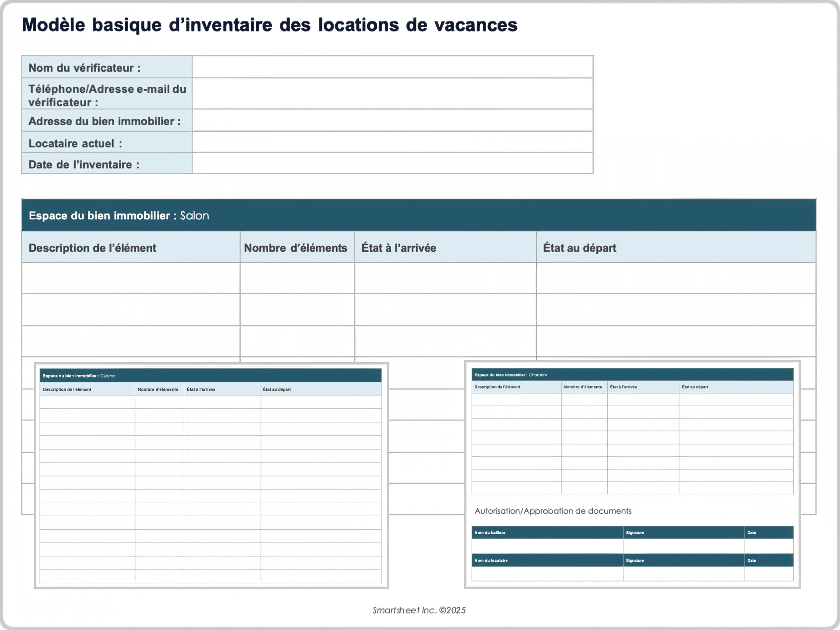Click second row Nombre d'éléments cell in Salon
Viewport: 840px width, 630px height.
coord(297,310)
